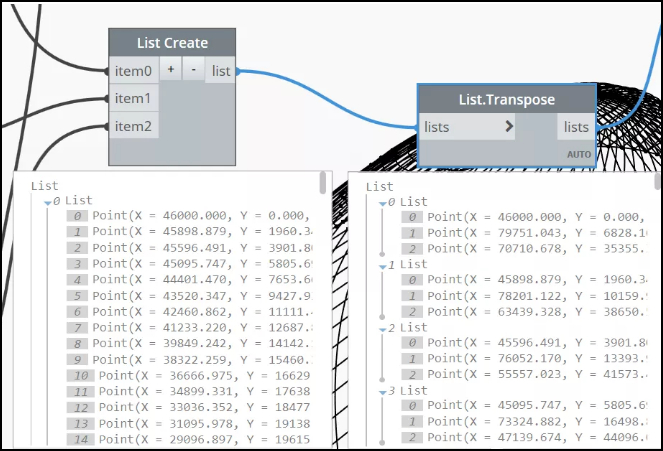The width and height of the screenshot is (663, 451).
Task: Select point X = 78201.122 in Transpose preview
Action: tap(524, 296)
